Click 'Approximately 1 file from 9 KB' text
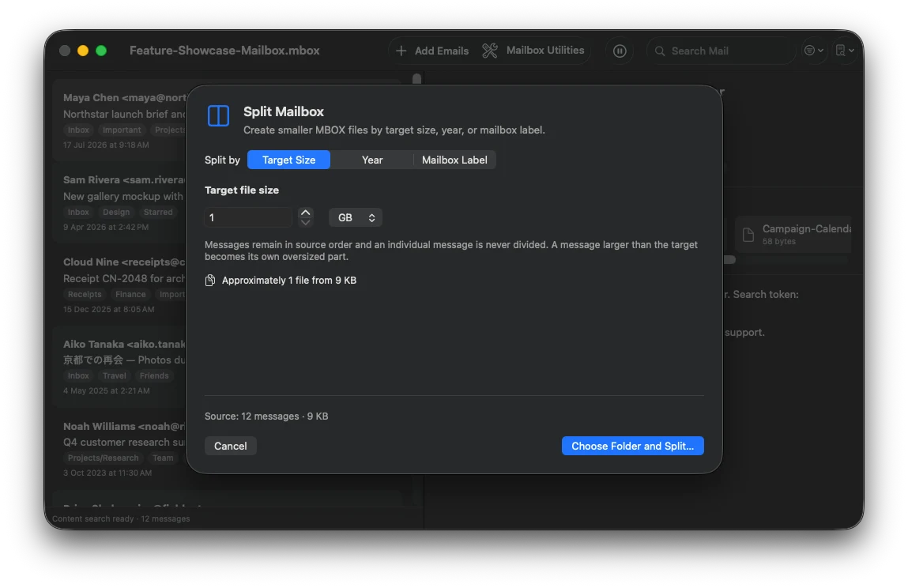Viewport: 908px width, 588px height. click(x=289, y=281)
